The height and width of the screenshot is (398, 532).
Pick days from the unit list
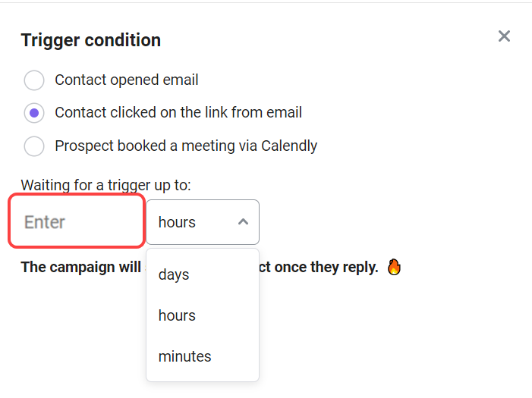point(203,274)
